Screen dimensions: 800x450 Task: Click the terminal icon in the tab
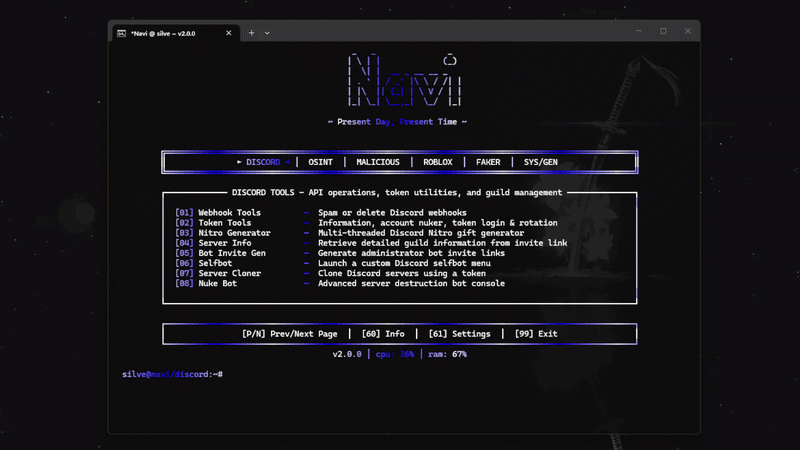121,33
